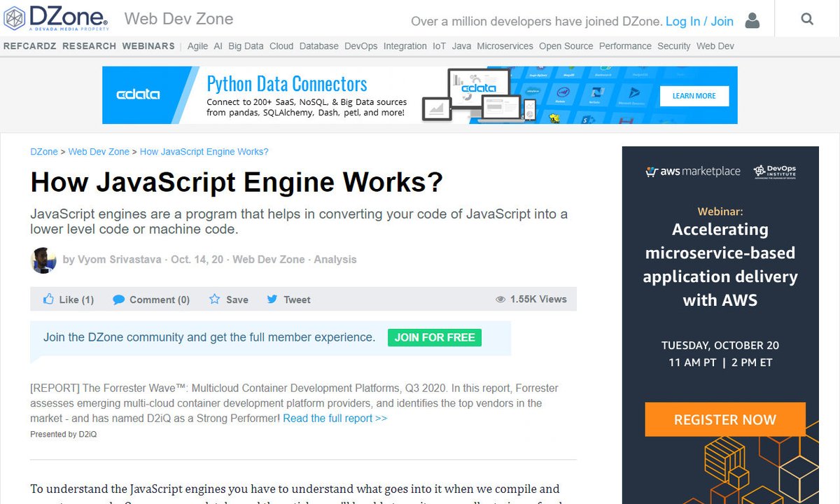Click the Save label
840x504 pixels.
pos(237,300)
